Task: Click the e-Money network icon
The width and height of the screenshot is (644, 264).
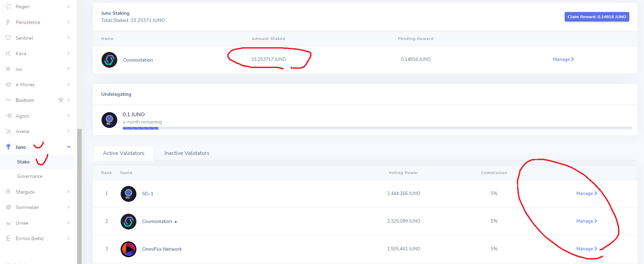Action: click(8, 84)
